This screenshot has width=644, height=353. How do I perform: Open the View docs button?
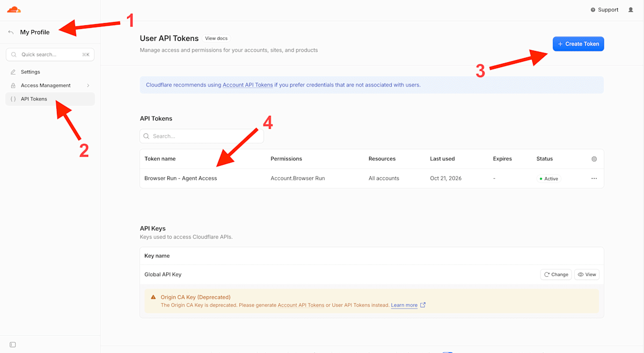[x=216, y=38]
